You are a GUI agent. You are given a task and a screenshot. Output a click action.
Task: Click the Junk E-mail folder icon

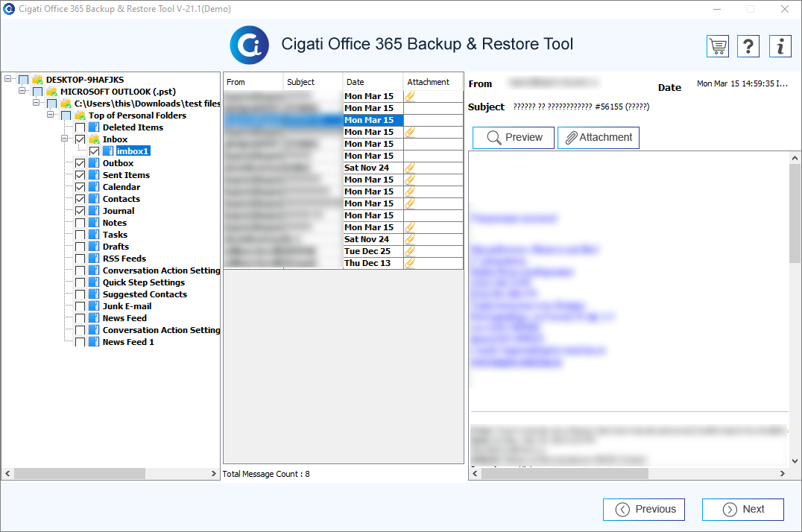tap(94, 306)
